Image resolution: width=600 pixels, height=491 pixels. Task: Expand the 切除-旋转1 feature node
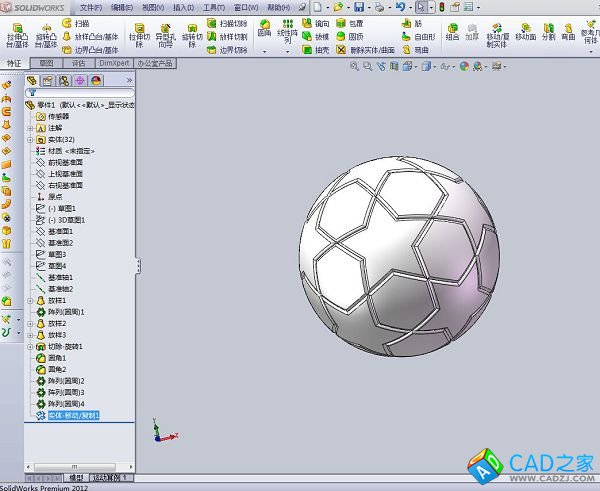click(x=29, y=346)
